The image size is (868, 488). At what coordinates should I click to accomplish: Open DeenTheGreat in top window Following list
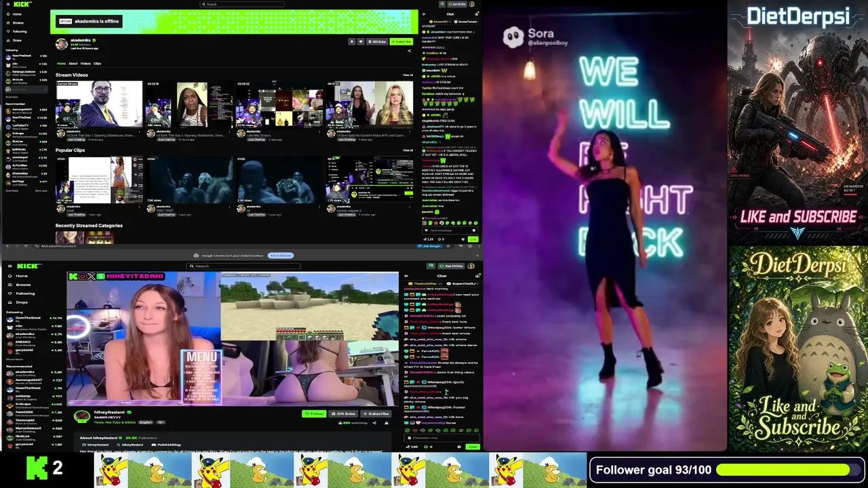26,56
